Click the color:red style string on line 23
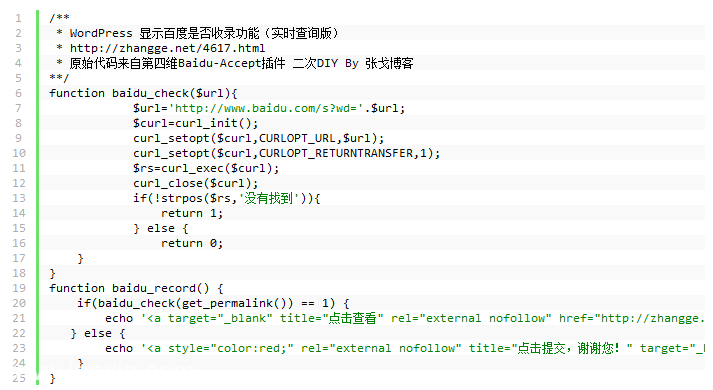 pos(252,348)
